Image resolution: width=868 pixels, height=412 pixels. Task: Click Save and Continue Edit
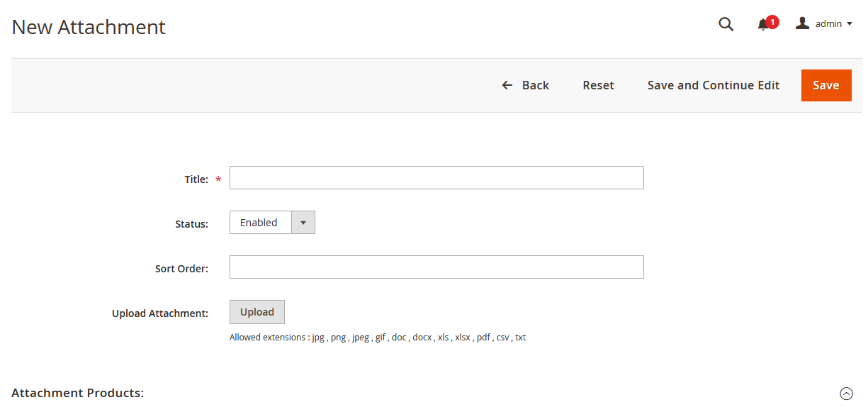(x=713, y=84)
